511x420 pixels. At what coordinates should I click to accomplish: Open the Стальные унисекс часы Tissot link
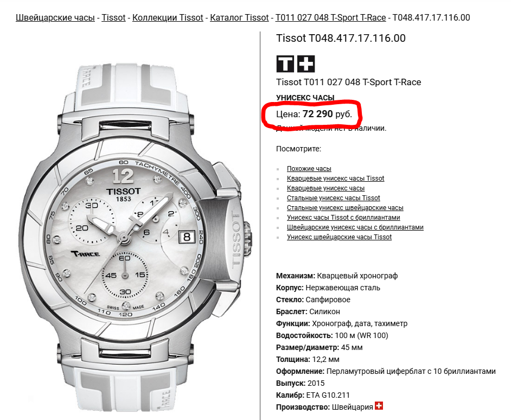334,198
